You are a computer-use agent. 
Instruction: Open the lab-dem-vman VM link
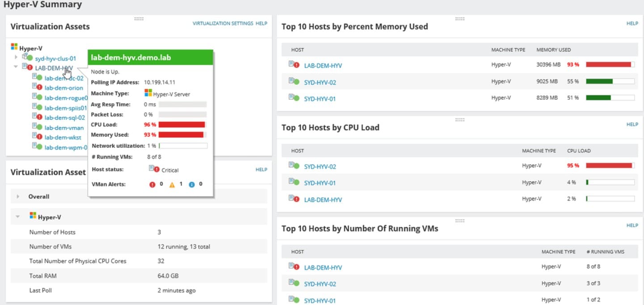64,128
